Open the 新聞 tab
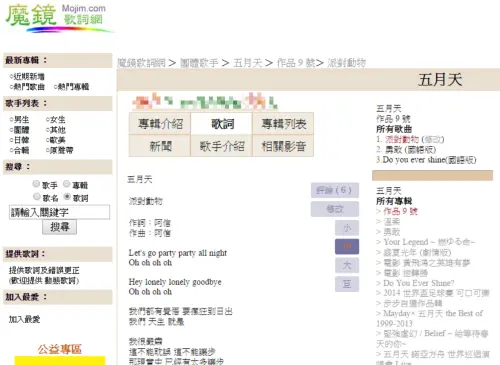 click(x=160, y=146)
